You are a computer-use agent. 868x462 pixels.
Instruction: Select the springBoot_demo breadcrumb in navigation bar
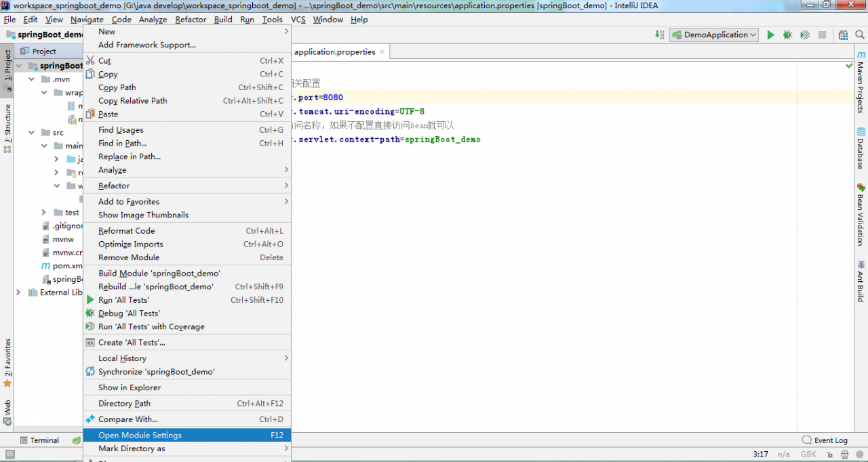coord(45,35)
